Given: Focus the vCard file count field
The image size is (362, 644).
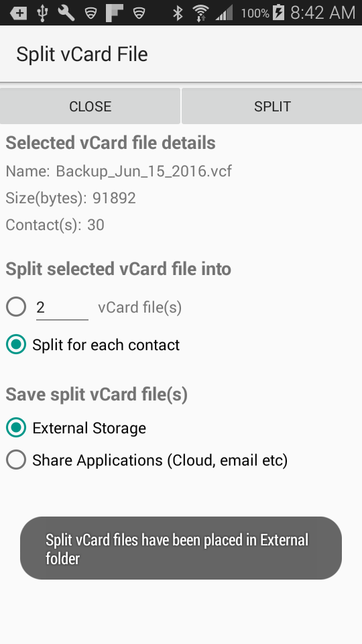Looking at the screenshot, I should click(62, 308).
